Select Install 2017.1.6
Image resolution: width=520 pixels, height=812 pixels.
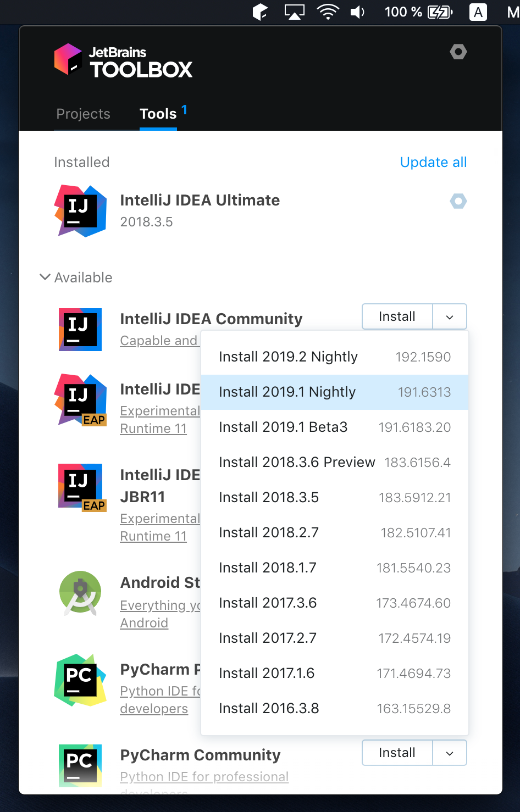[x=335, y=674]
